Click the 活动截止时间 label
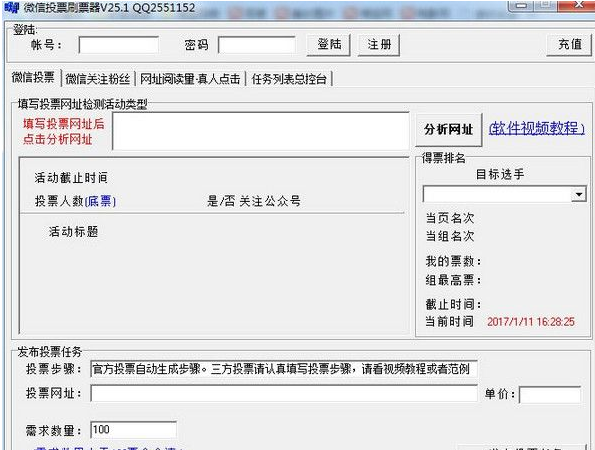This screenshot has width=595, height=450. [71, 178]
